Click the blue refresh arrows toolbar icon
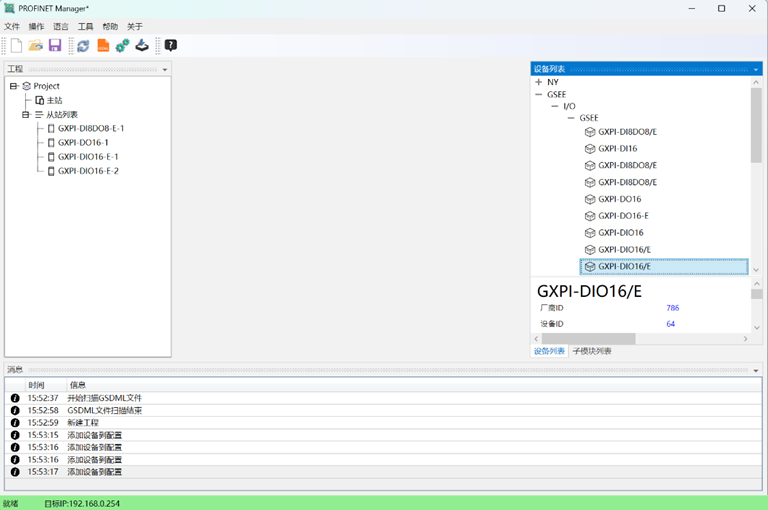The image size is (768, 510). (83, 46)
